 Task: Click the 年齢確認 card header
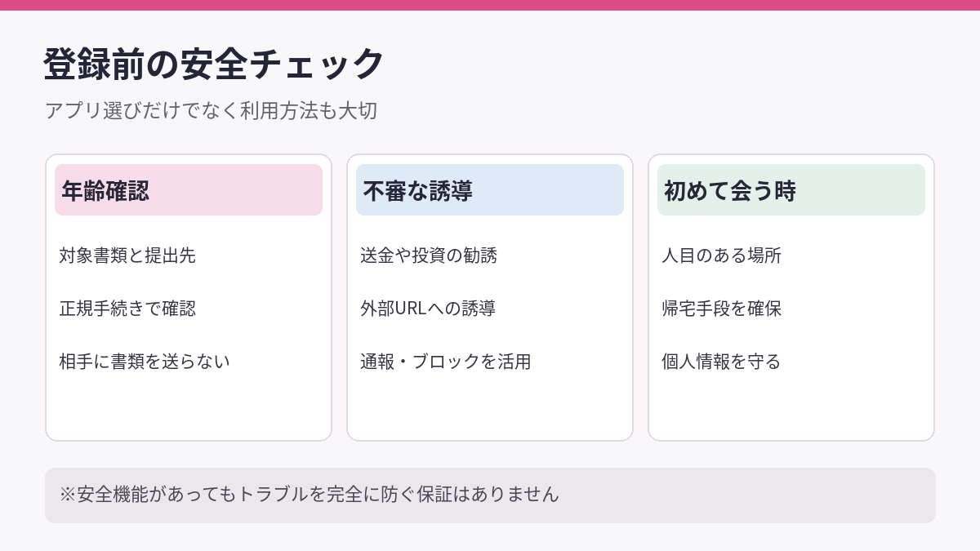[x=189, y=190]
